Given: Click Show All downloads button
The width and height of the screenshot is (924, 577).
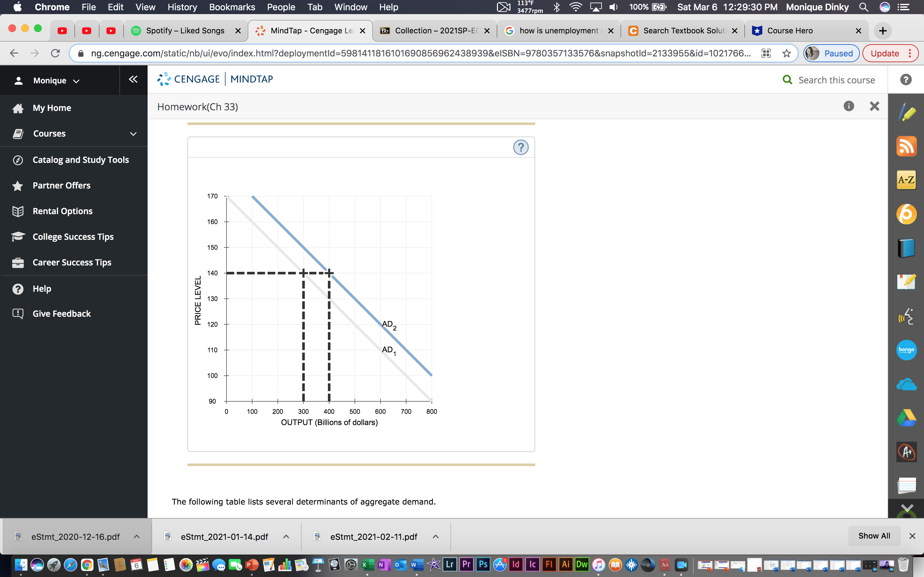Looking at the screenshot, I should click(874, 536).
